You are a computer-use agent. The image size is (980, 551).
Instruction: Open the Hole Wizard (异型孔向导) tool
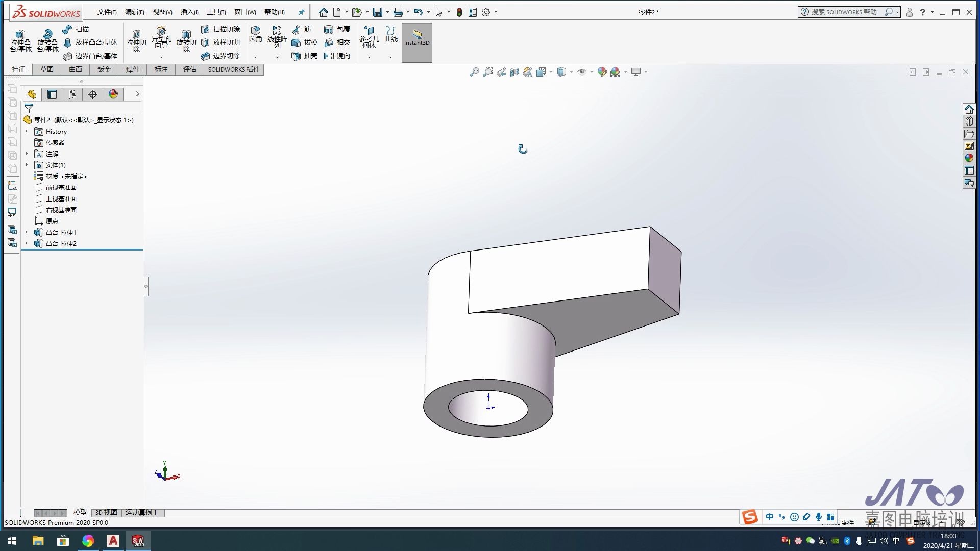coord(161,32)
